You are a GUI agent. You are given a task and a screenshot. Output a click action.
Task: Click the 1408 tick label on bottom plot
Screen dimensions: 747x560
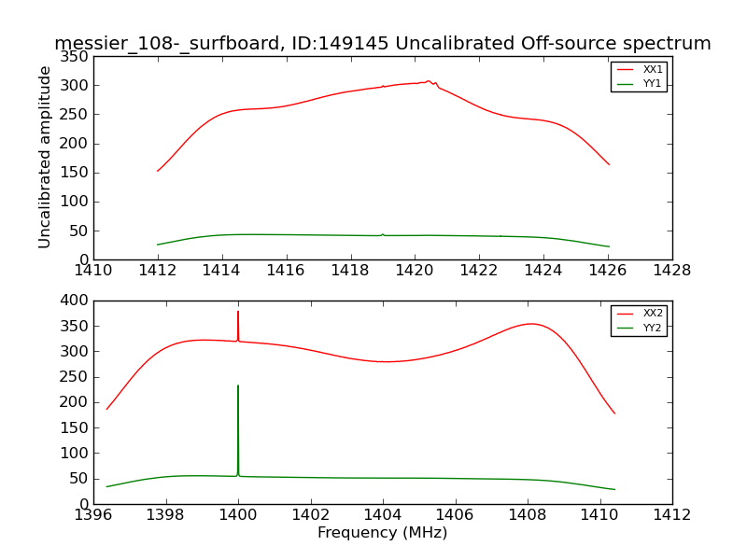[x=528, y=515]
